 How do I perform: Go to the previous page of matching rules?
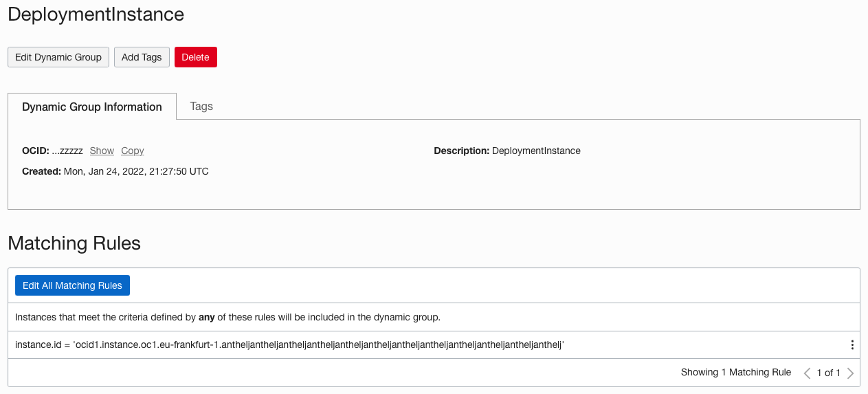tap(807, 373)
